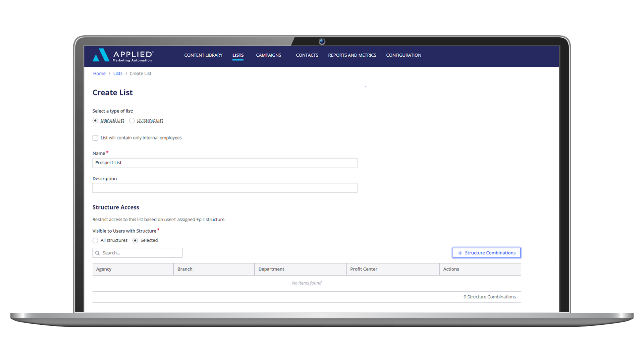Focus the Description input field
Screen dimensions: 644x362
tap(225, 188)
